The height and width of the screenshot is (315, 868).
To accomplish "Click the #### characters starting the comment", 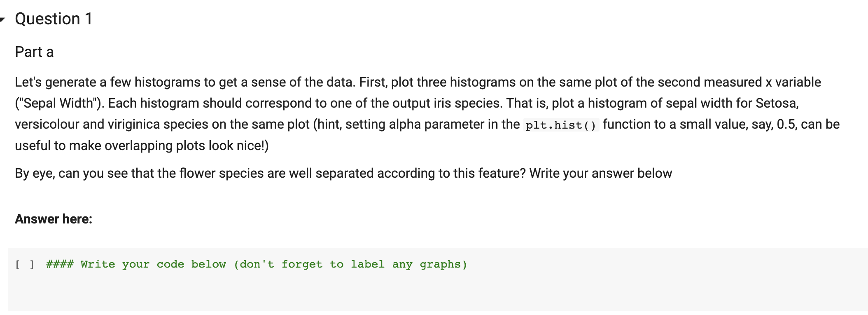I will (x=60, y=264).
